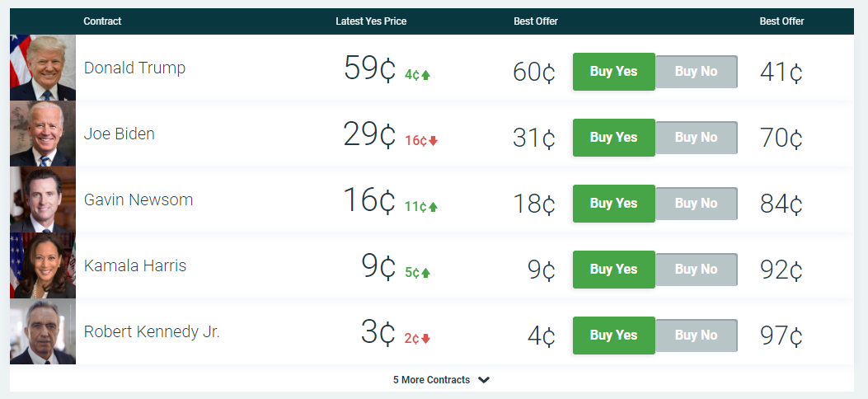Select the Robert Kennedy Jr. contract name
868x399 pixels.
coord(152,331)
